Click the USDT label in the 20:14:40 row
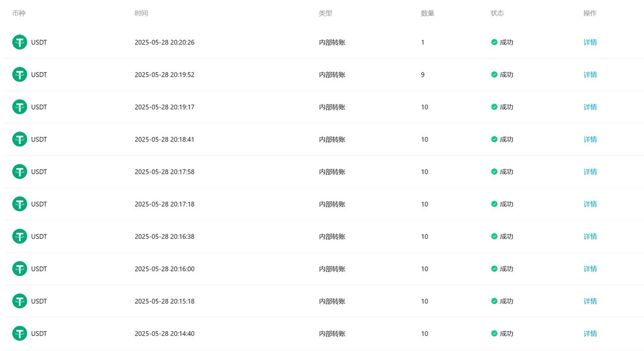The width and height of the screenshot is (644, 351). coord(39,333)
